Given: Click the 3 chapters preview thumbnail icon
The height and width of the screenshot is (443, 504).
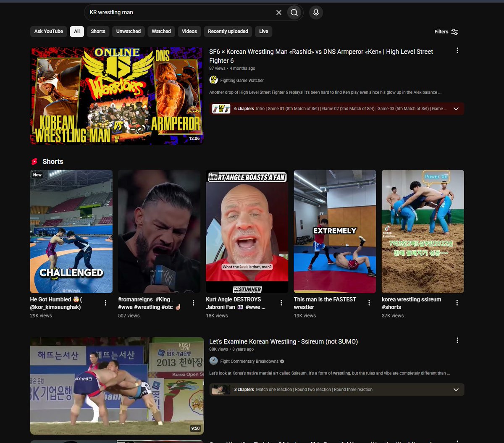Looking at the screenshot, I should [x=221, y=389].
